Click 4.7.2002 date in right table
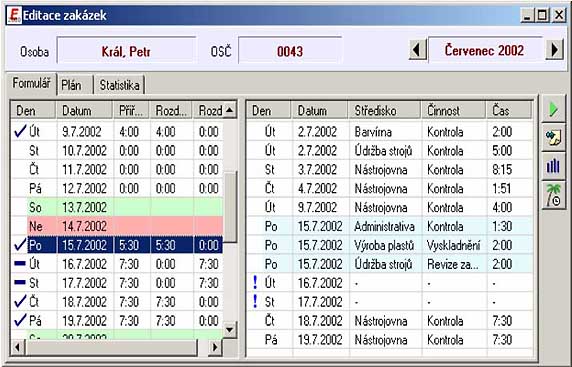 (317, 188)
